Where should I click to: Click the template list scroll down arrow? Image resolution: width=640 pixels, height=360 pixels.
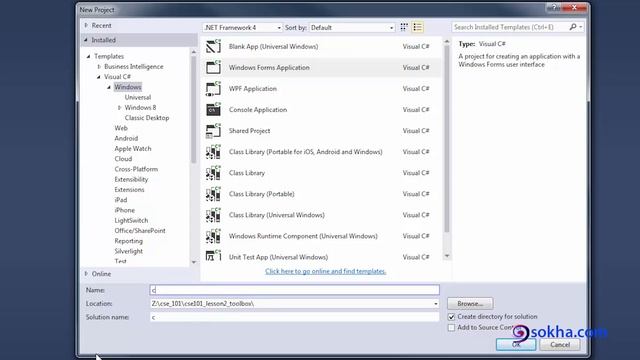click(447, 256)
